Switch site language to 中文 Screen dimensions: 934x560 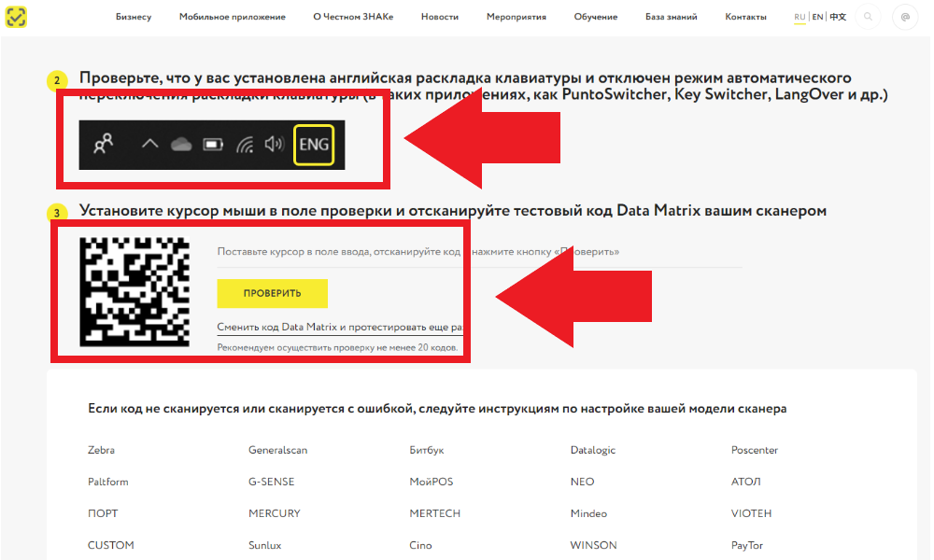[838, 17]
